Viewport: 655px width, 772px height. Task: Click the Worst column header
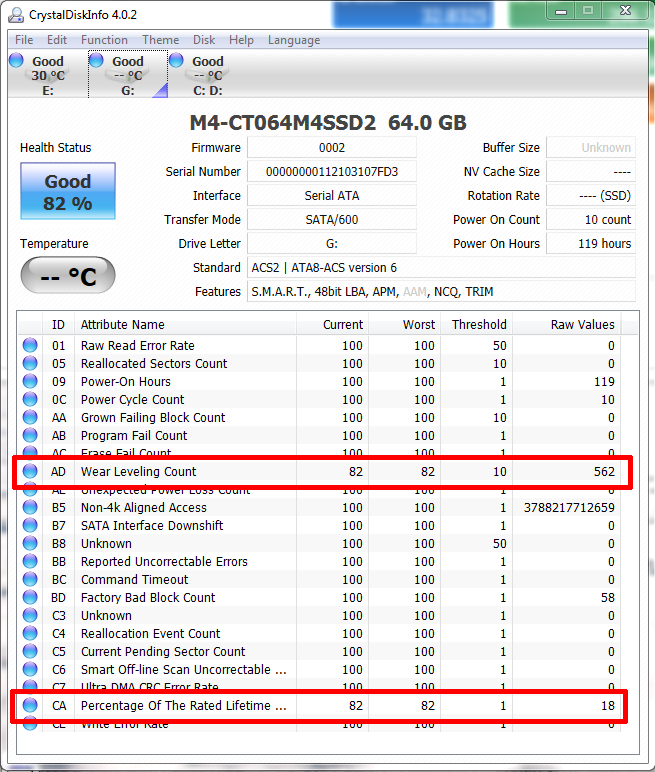[x=404, y=324]
